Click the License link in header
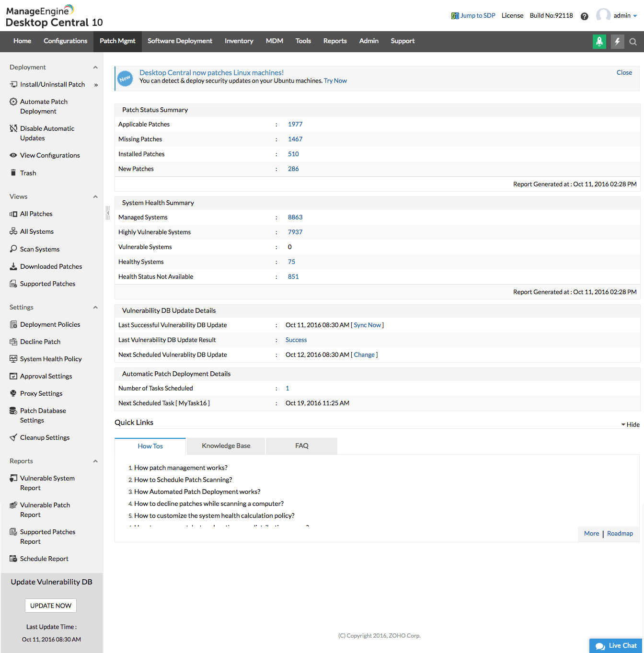Screen dimensions: 644x653 coord(512,15)
